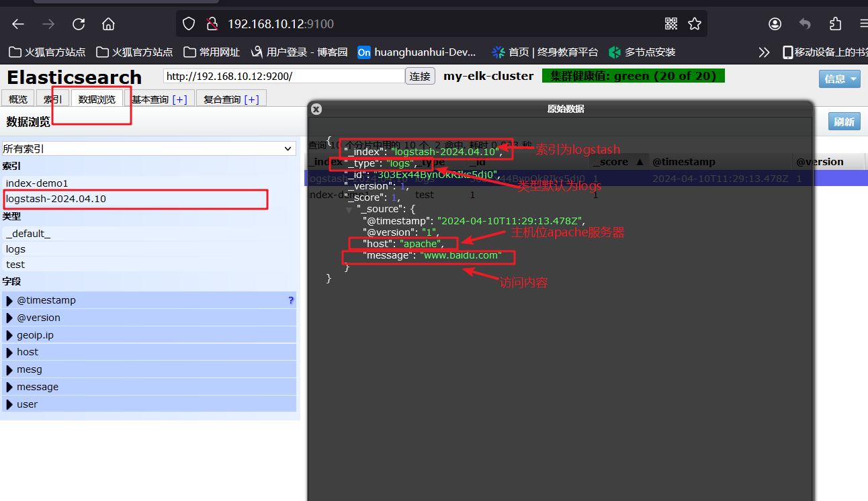Click the Elasticsearch title heading
Screen dimensions: 868x501
(x=75, y=77)
